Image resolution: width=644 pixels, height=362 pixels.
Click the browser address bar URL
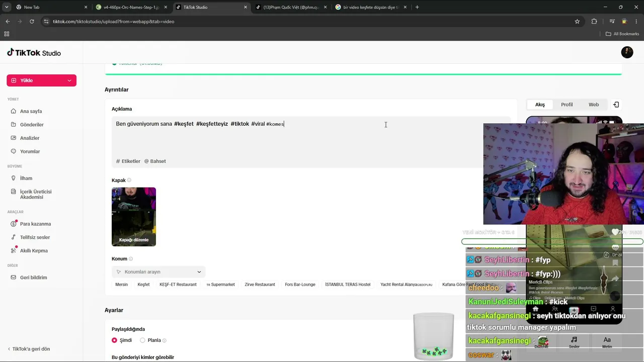point(114,22)
